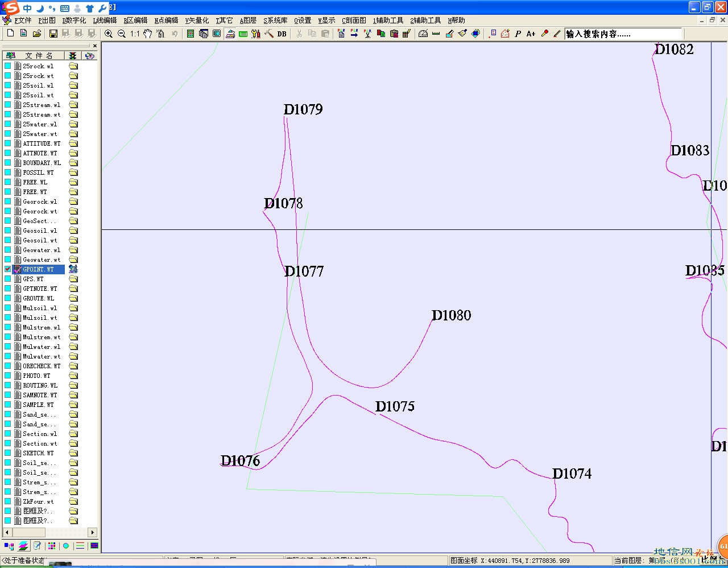Click the DB database toolbar icon

click(x=282, y=34)
